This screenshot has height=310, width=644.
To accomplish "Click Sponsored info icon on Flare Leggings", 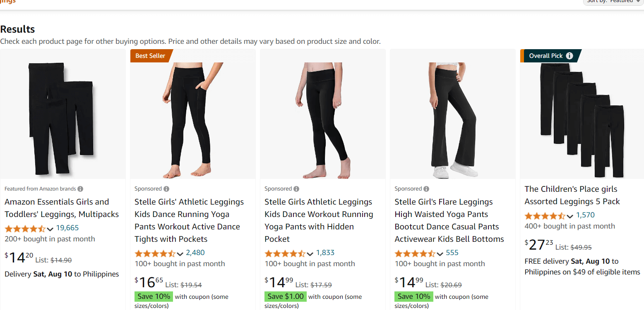I will tap(426, 189).
